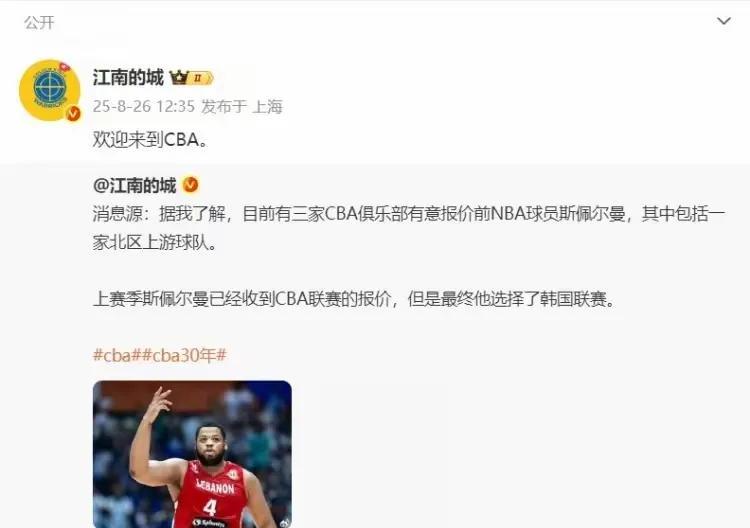Open the 江南的城 profile avatar

click(49, 90)
